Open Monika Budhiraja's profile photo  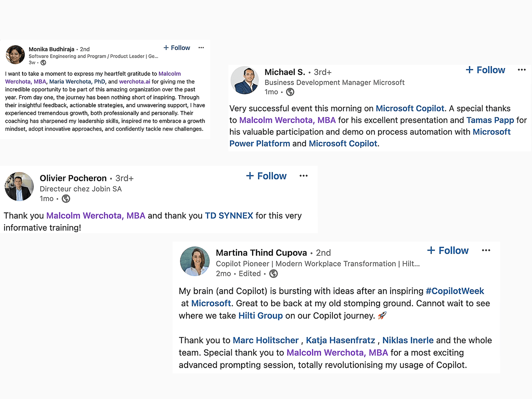tap(15, 55)
